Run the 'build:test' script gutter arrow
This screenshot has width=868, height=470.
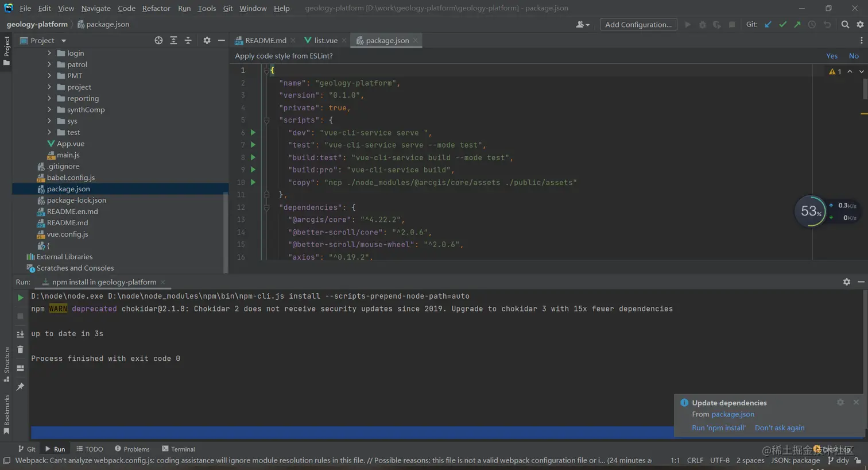(x=253, y=157)
